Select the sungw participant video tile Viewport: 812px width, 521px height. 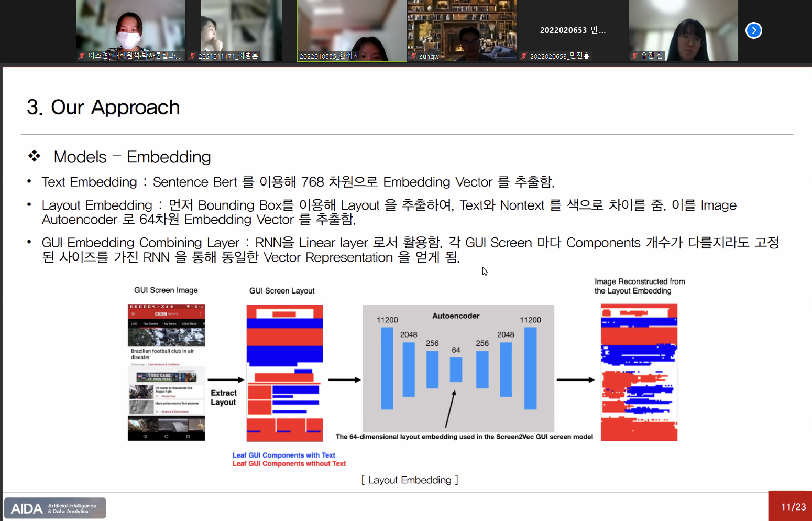(462, 30)
